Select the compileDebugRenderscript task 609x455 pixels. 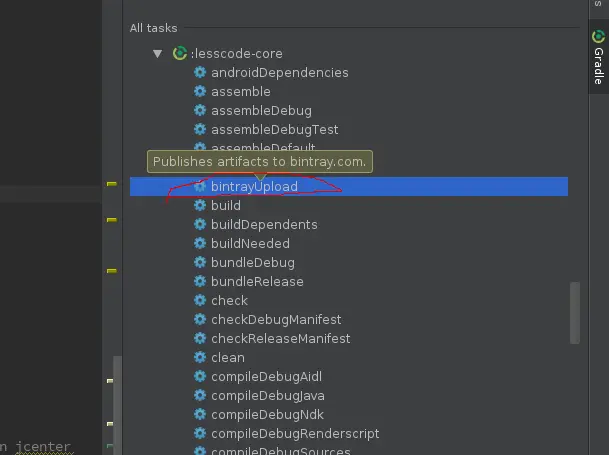295,434
